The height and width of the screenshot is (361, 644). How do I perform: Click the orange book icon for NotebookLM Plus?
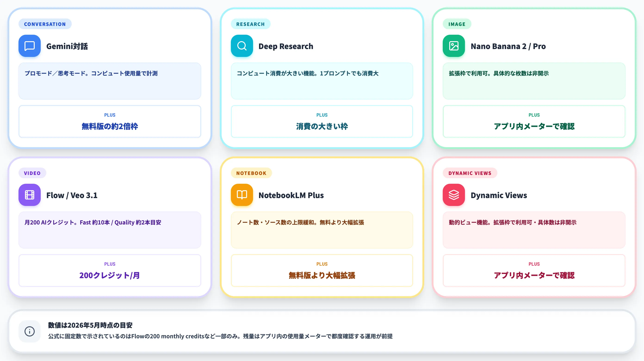[x=242, y=195]
